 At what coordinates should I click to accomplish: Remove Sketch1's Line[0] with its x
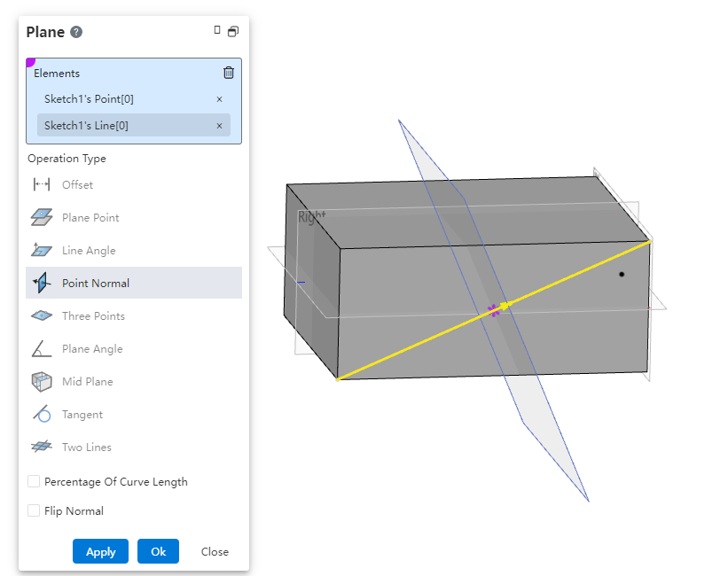pos(219,126)
